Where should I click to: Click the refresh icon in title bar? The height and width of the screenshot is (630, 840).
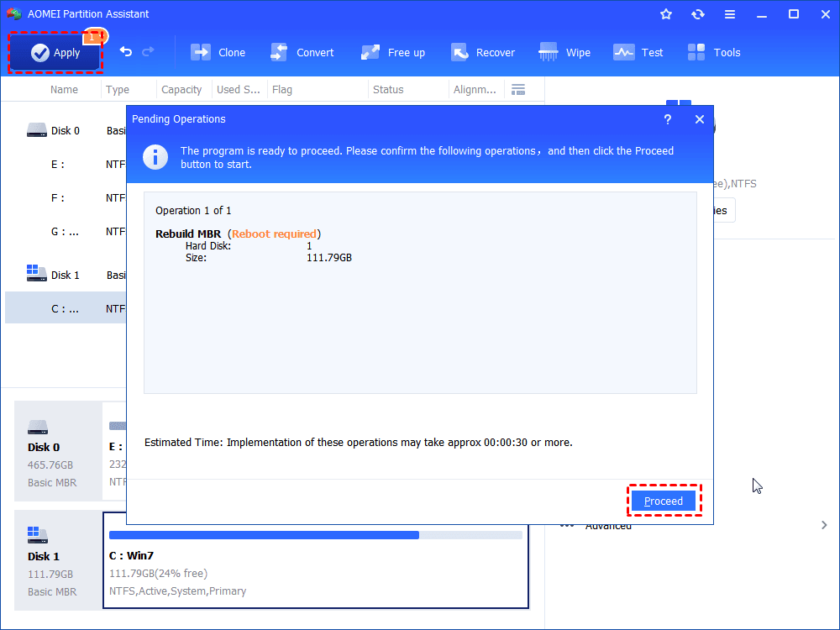[x=697, y=14]
